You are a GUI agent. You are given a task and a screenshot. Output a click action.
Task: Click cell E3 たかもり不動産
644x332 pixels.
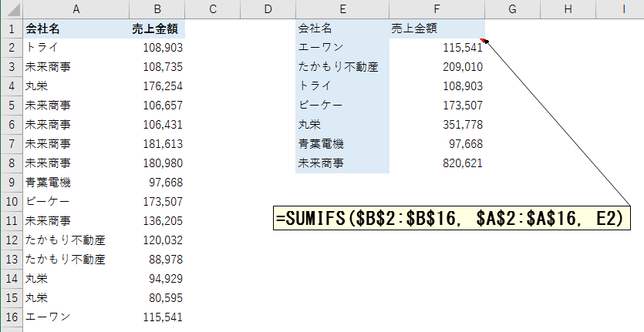pos(342,67)
